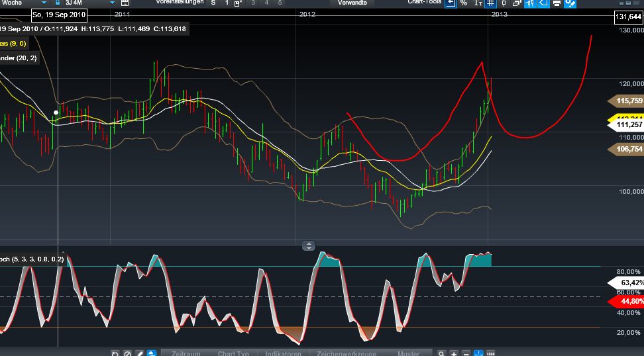
Task: Open the Indikatoren tab
Action: (x=284, y=353)
